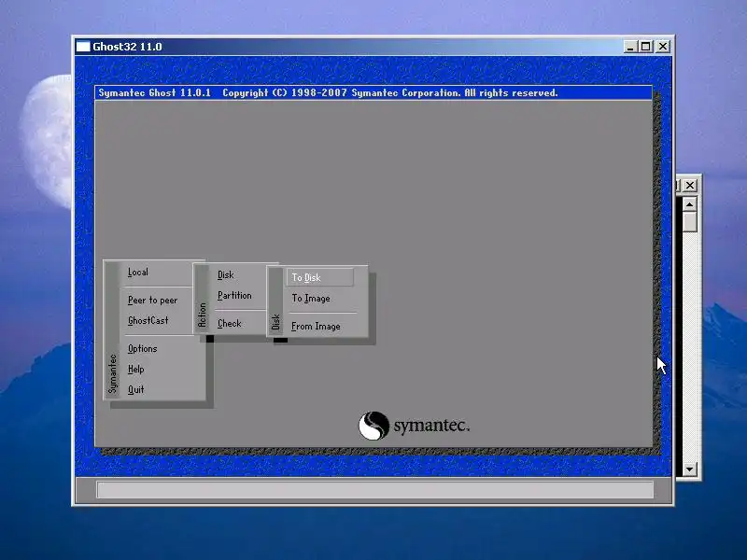
Task: Select Quit to exit Ghost
Action: [135, 389]
